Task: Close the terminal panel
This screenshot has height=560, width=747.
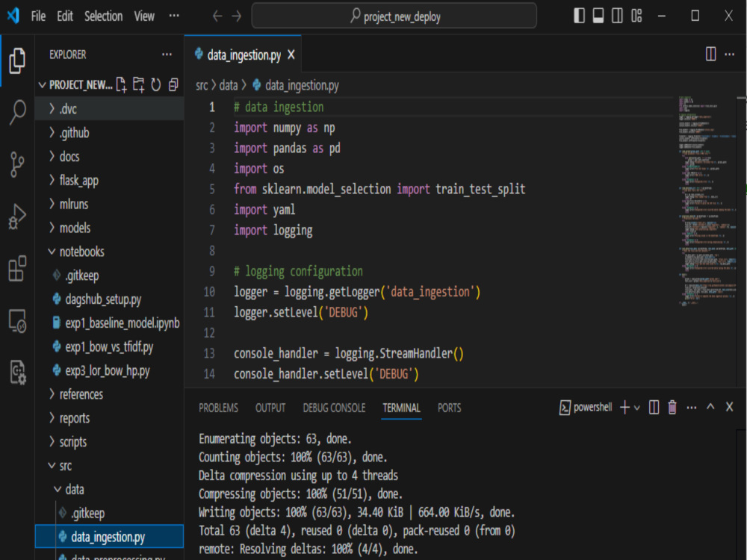Action: (729, 407)
